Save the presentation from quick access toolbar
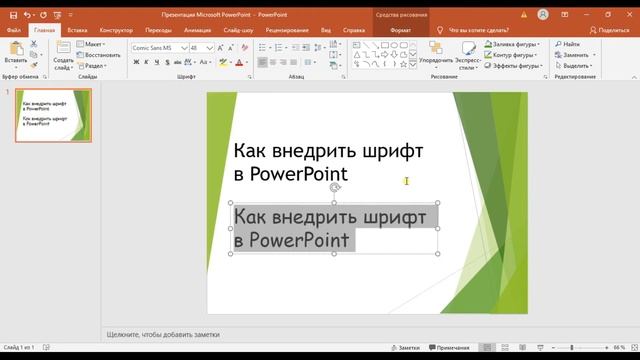This screenshot has width=640, height=360. 13,15
